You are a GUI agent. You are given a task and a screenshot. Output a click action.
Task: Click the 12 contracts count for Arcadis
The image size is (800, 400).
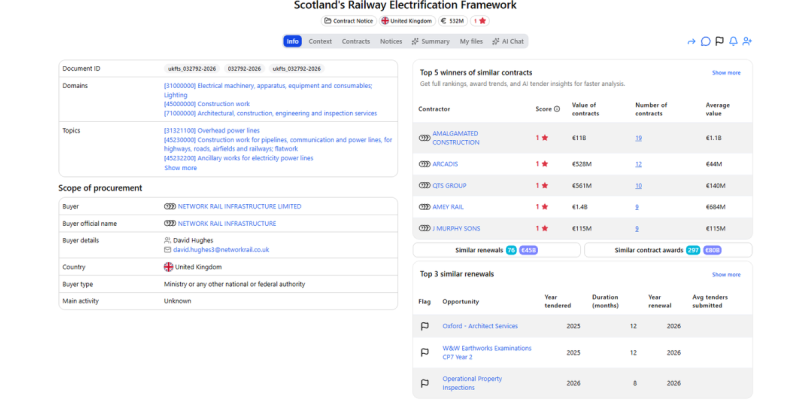coord(638,164)
